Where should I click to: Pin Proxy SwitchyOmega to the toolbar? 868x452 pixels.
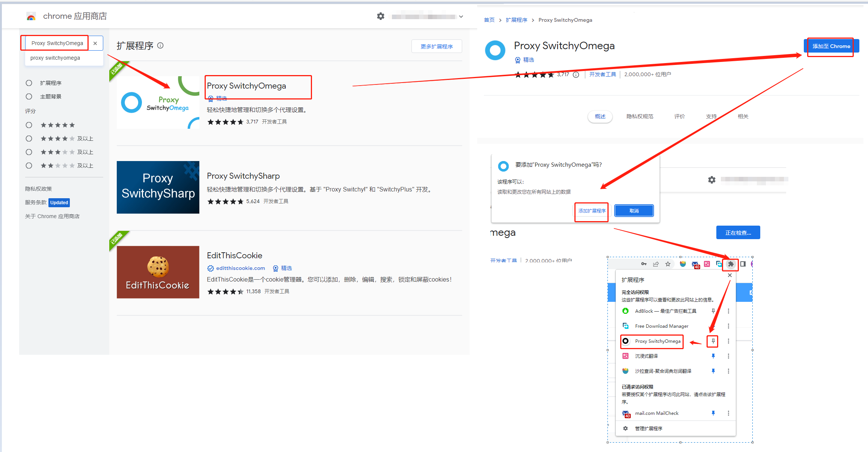(713, 341)
